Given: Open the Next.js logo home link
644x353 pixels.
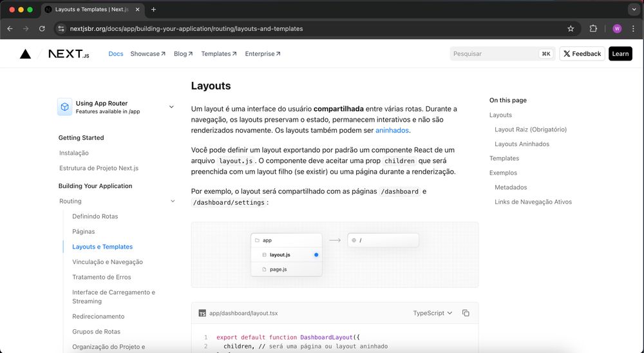Looking at the screenshot, I should click(x=69, y=54).
